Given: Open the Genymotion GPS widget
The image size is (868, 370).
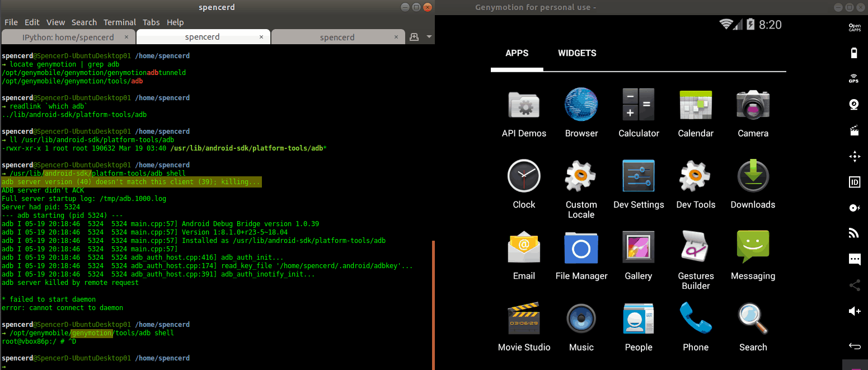Looking at the screenshot, I should click(x=854, y=79).
